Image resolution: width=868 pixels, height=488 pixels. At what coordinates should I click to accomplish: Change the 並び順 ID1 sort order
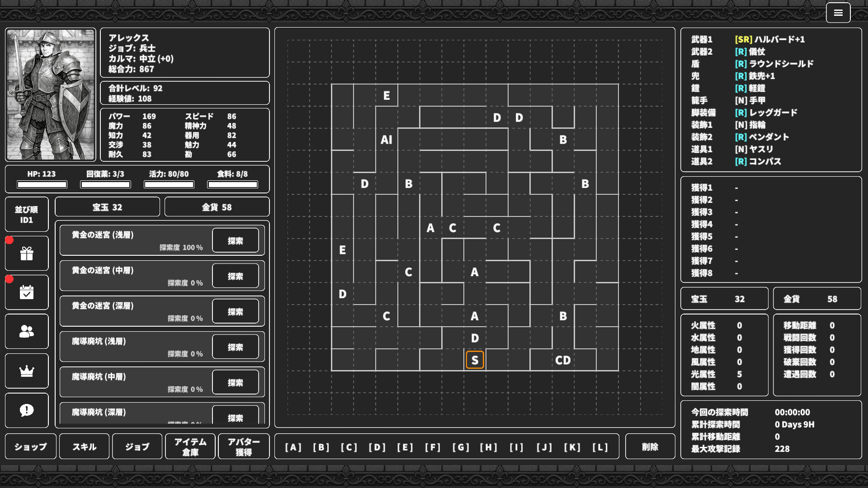(x=27, y=215)
